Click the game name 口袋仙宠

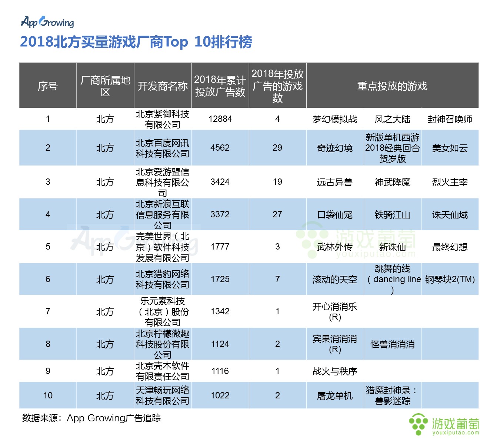335,215
